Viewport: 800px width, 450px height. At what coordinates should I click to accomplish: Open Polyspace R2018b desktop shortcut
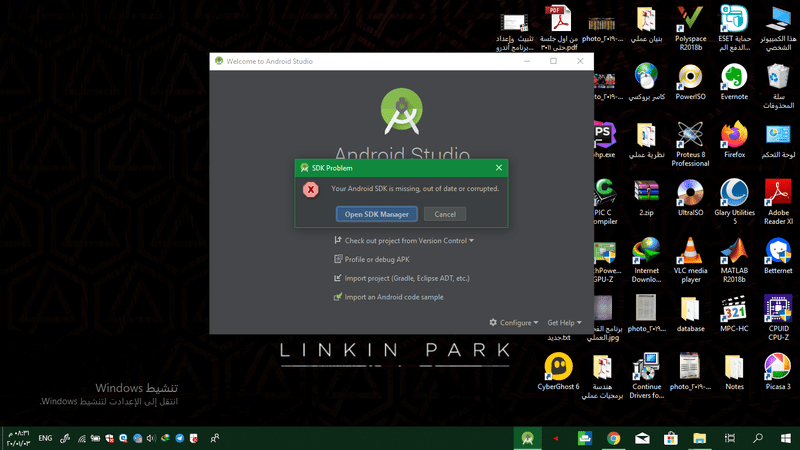pos(690,28)
